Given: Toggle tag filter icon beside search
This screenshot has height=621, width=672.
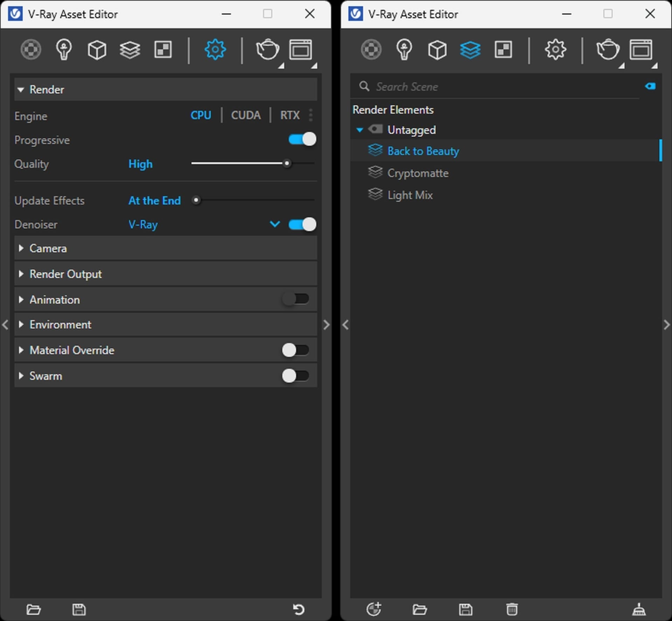Looking at the screenshot, I should click(x=650, y=86).
